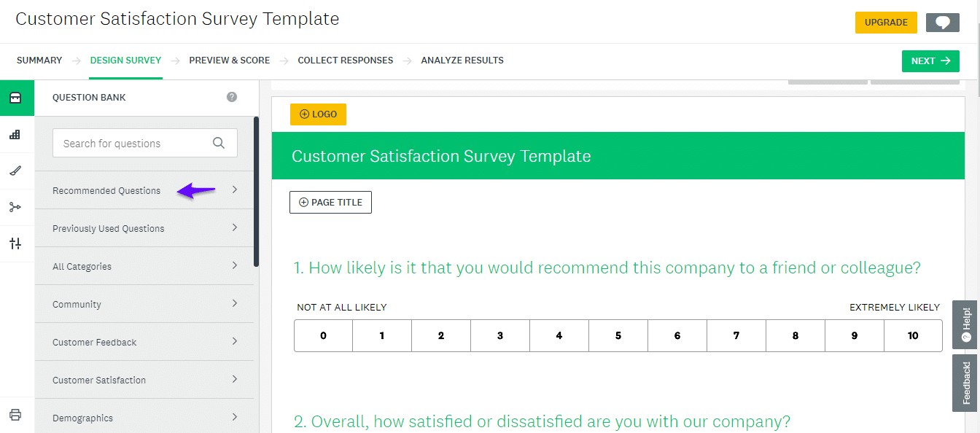Image resolution: width=980 pixels, height=433 pixels.
Task: Select the Build blocks icon in sidebar
Action: pyautogui.click(x=16, y=134)
